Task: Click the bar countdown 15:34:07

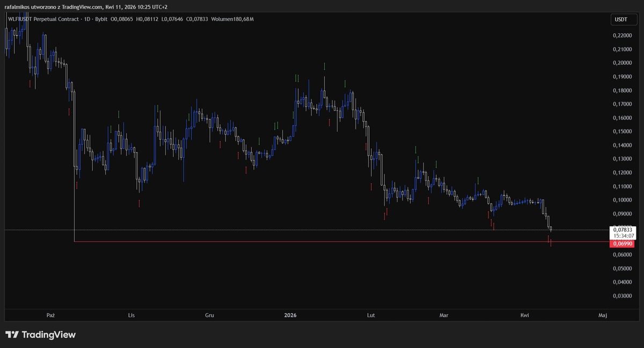Action: click(x=623, y=236)
